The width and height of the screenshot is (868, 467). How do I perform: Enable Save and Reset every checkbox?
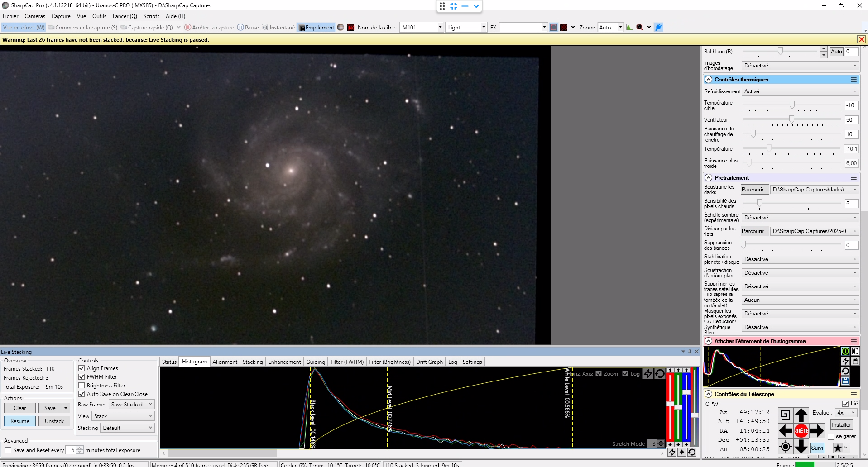[8, 450]
